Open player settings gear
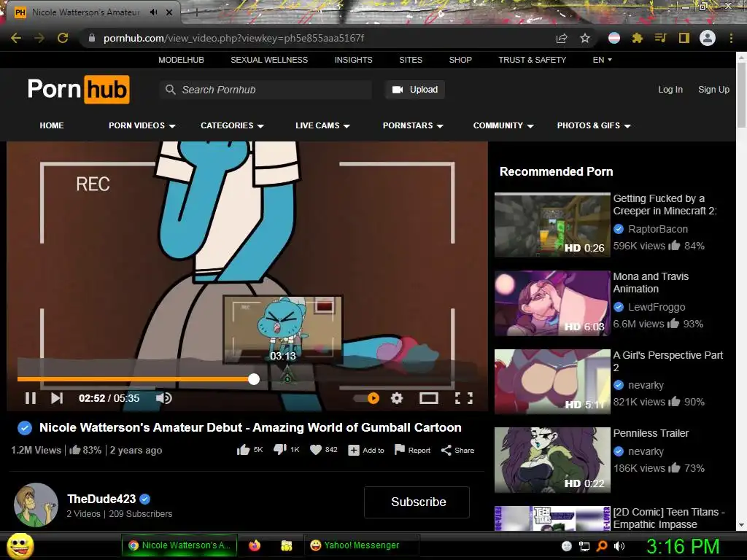 click(397, 398)
